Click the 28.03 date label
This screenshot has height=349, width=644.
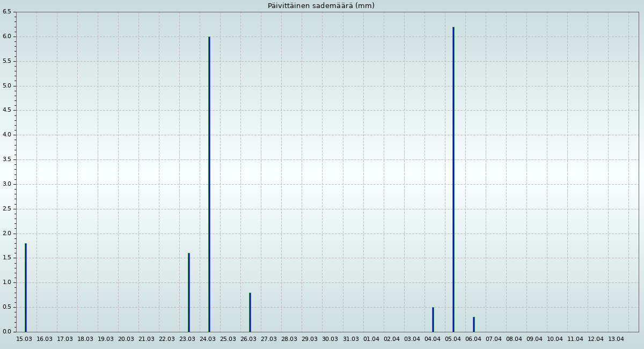point(289,339)
